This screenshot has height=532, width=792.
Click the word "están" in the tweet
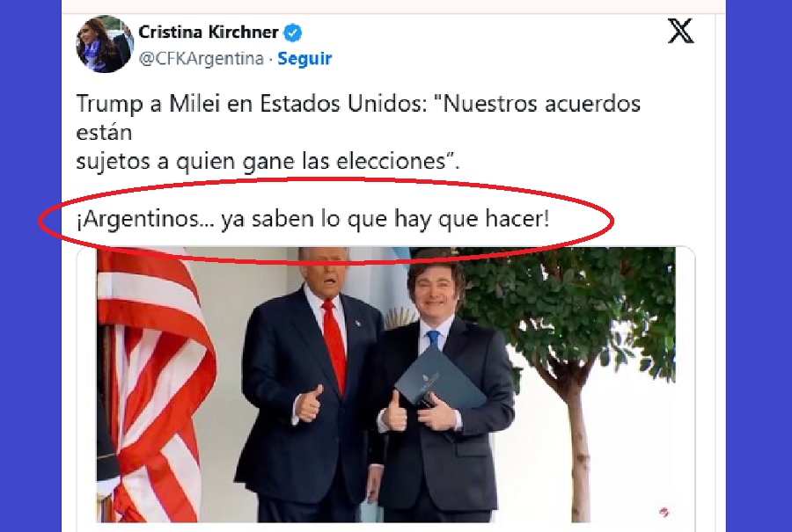pos(104,133)
